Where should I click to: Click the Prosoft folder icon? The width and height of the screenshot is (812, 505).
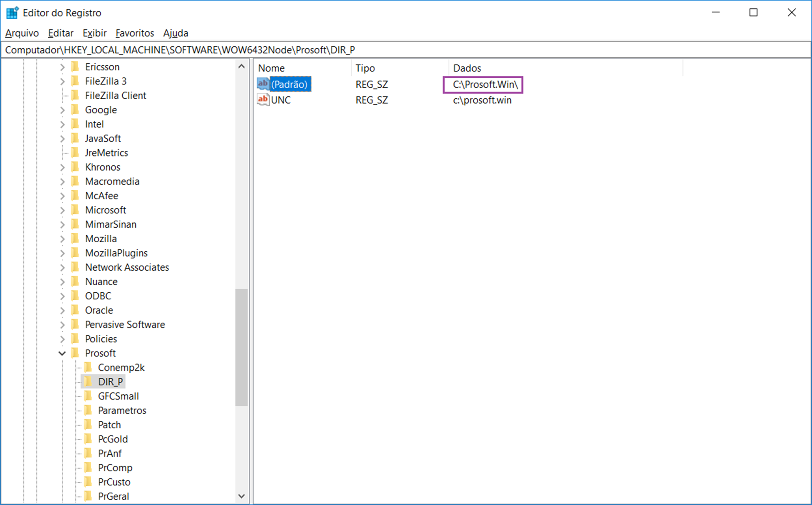tap(75, 353)
